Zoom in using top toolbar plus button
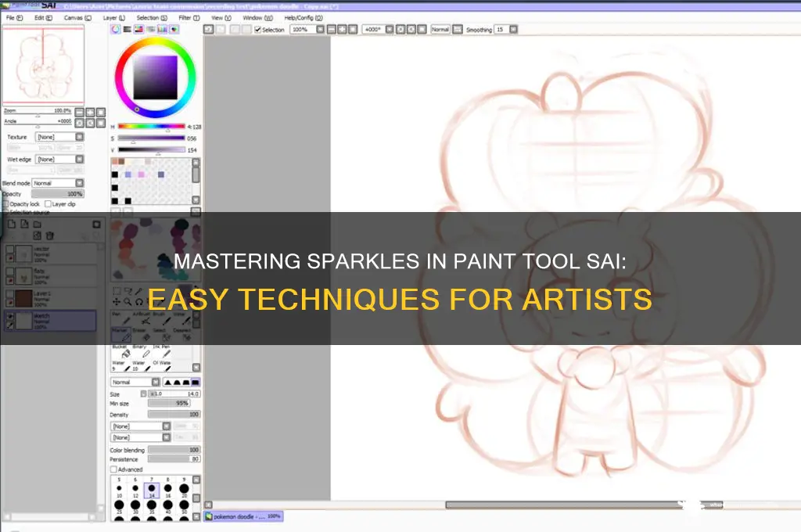This screenshot has width=801, height=532. 342,30
